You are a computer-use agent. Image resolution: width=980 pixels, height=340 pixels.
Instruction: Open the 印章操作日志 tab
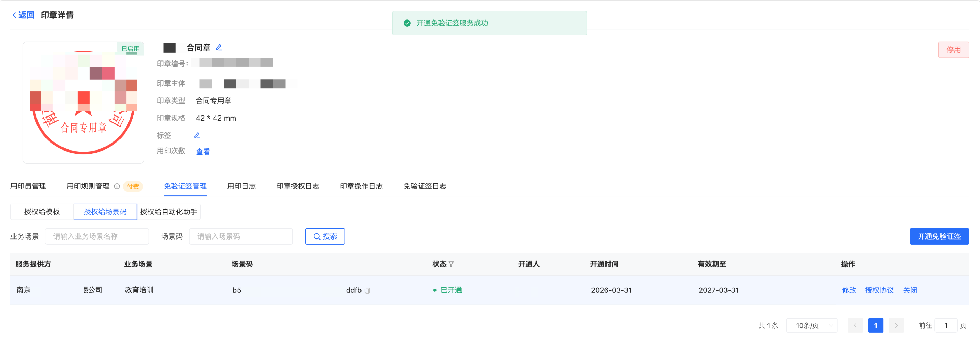point(362,186)
